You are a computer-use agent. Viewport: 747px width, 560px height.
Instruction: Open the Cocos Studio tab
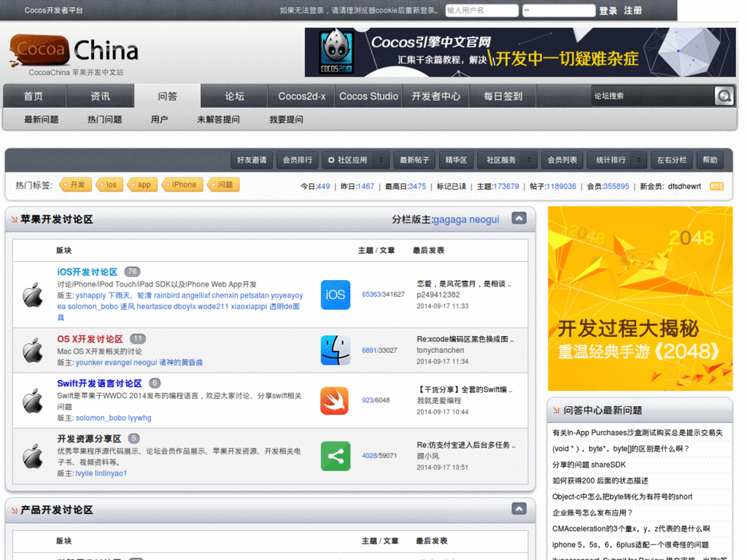coord(368,96)
